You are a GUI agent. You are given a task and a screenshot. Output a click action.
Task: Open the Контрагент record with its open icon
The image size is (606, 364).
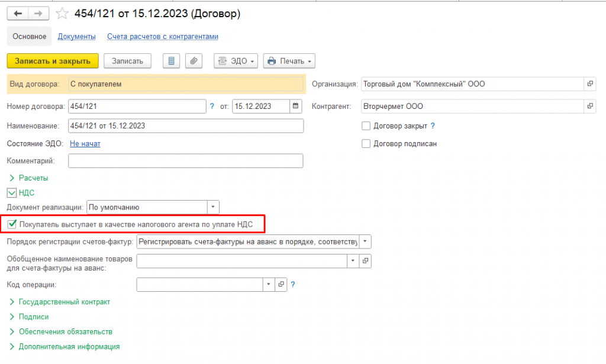590,107
